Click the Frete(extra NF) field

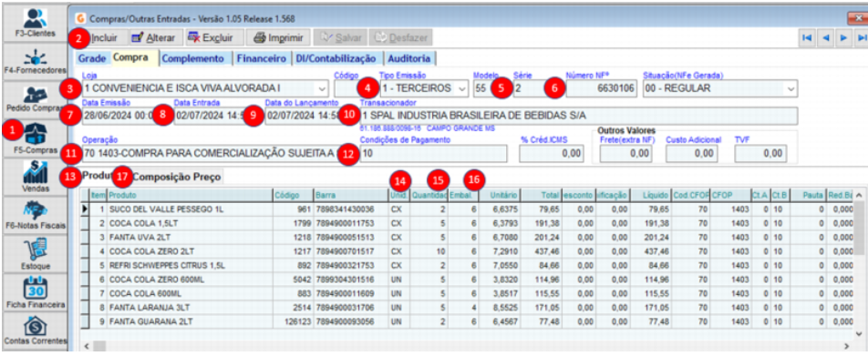pos(626,153)
